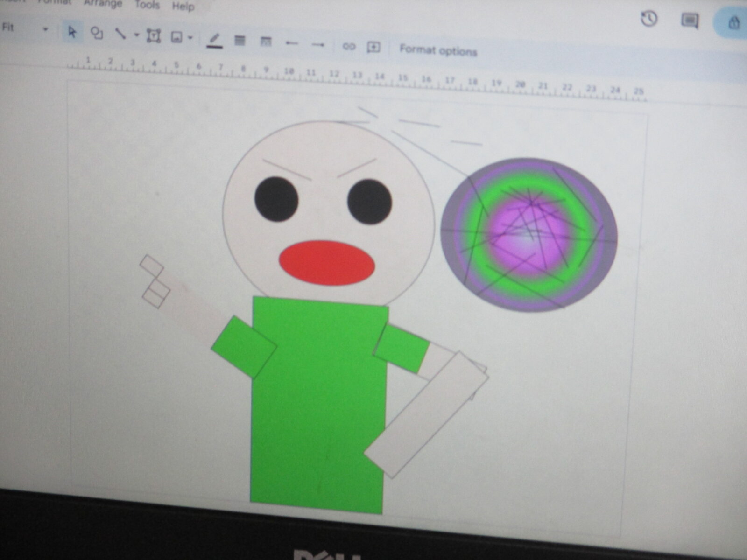Open the Line end arrow options

tap(318, 45)
